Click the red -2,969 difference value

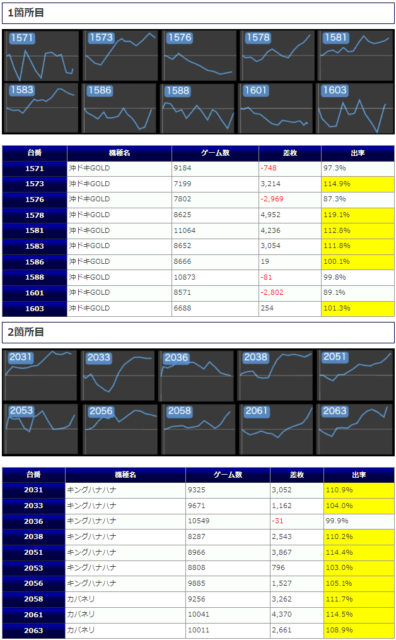(272, 199)
